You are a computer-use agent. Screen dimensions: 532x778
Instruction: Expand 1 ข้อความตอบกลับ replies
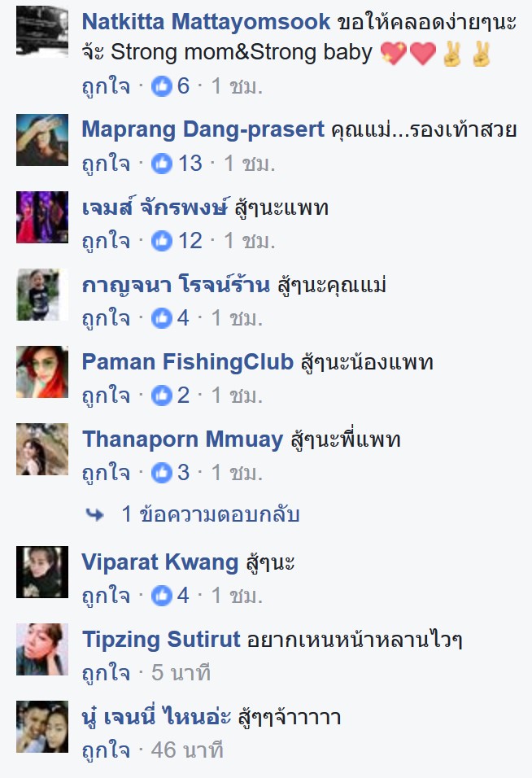(211, 514)
